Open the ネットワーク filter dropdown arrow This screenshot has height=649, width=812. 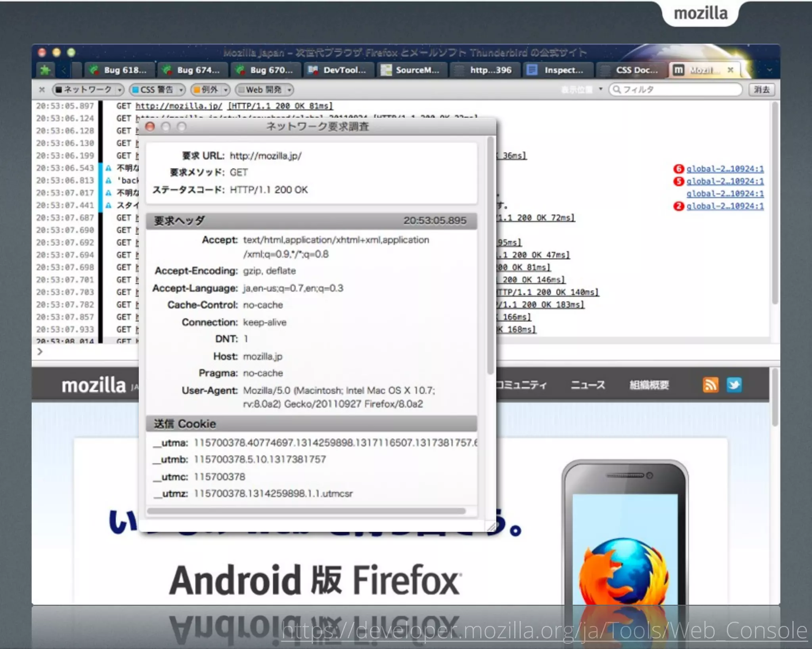120,90
